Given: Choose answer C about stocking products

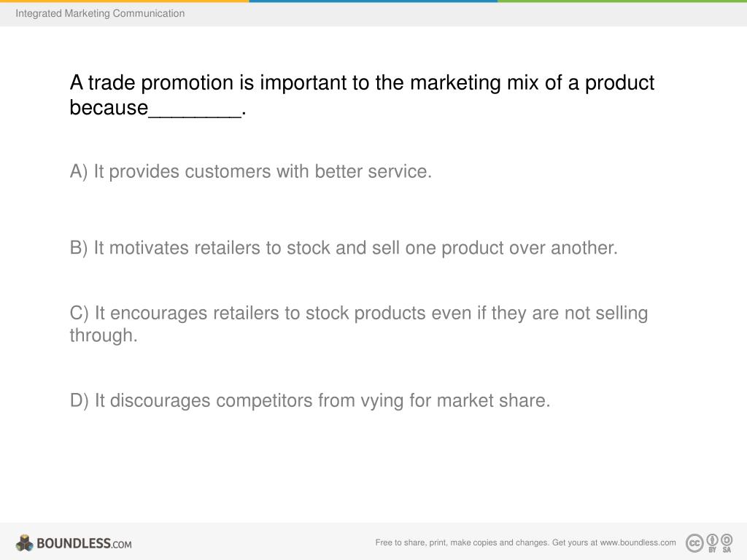Looking at the screenshot, I should tap(359, 324).
